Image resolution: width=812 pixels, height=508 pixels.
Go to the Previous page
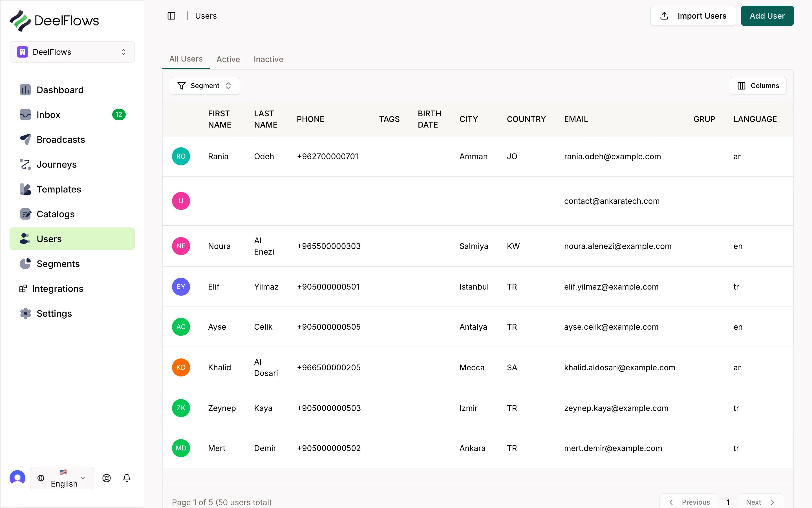689,502
